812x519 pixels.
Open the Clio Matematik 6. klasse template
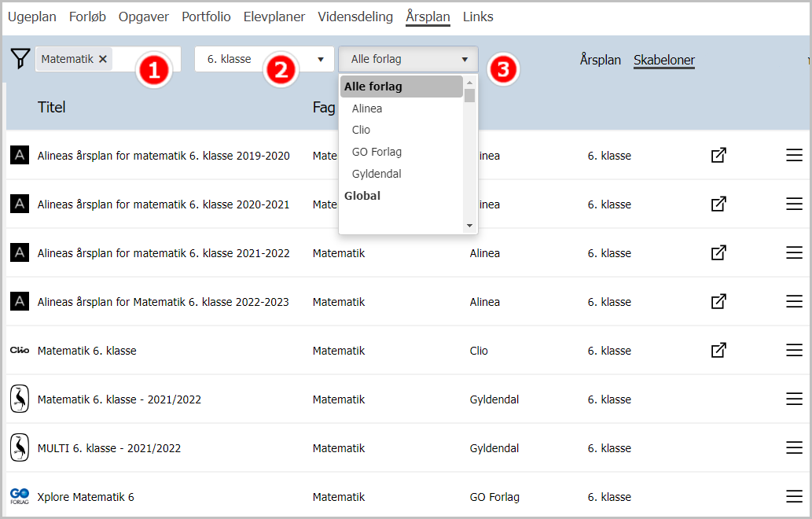87,351
